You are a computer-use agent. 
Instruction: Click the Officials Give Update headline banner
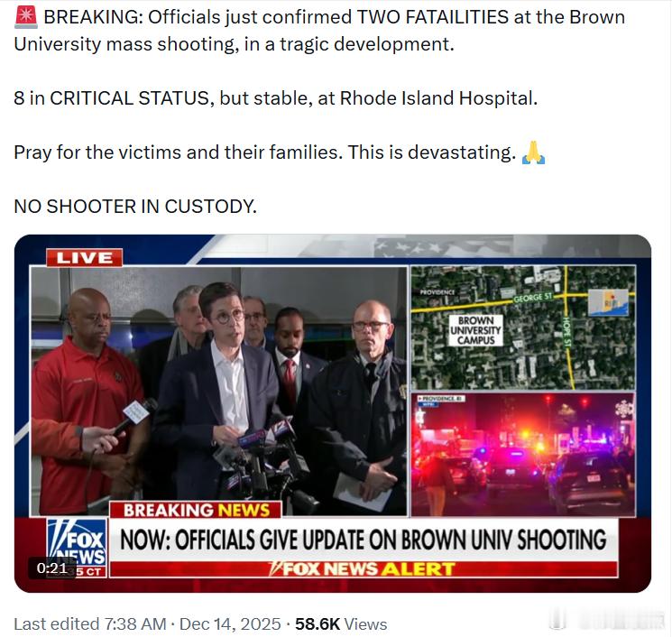(x=363, y=540)
